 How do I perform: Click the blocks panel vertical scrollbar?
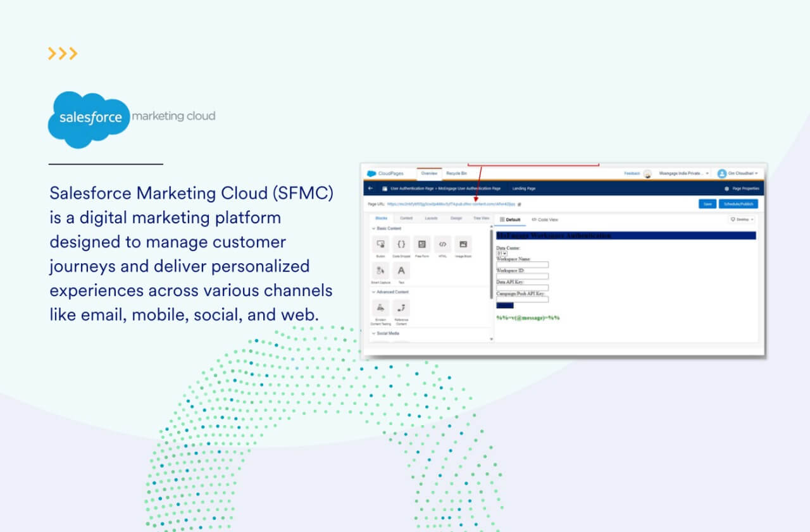(491, 265)
